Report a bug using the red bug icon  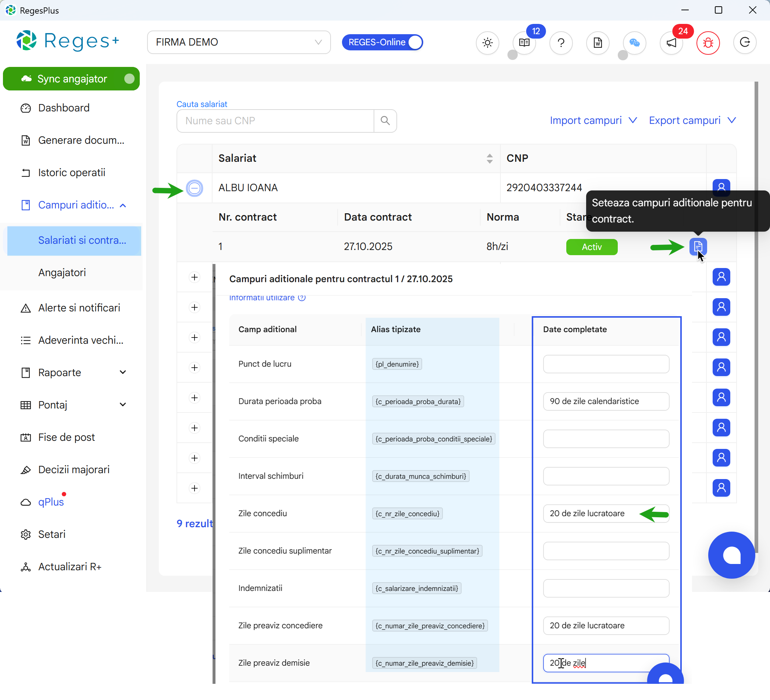tap(708, 43)
